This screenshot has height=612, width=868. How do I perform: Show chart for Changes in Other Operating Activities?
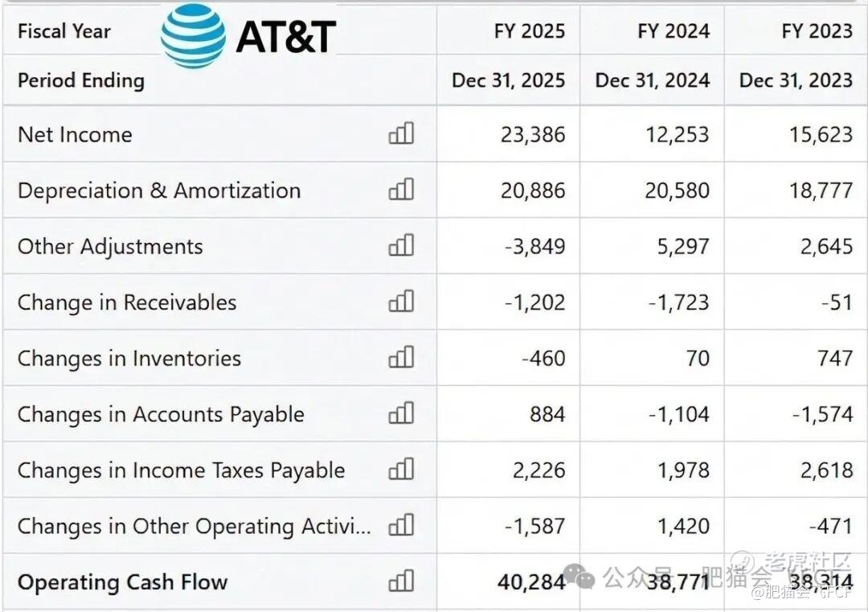(401, 525)
